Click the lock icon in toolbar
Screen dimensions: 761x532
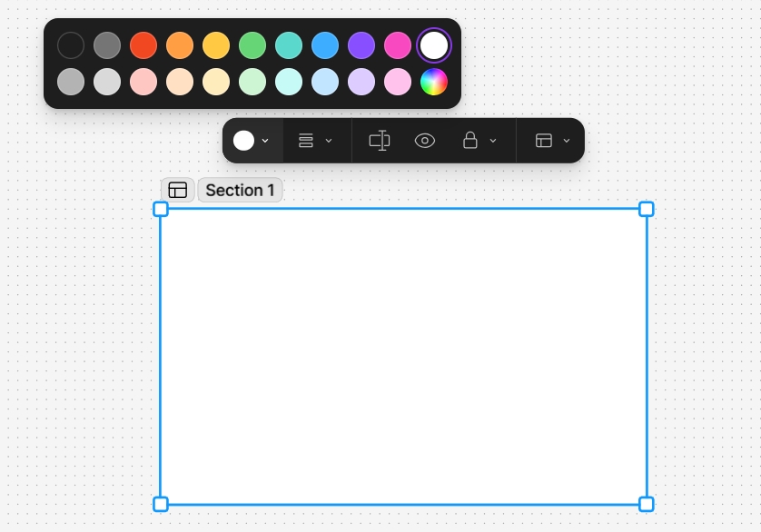click(x=470, y=141)
